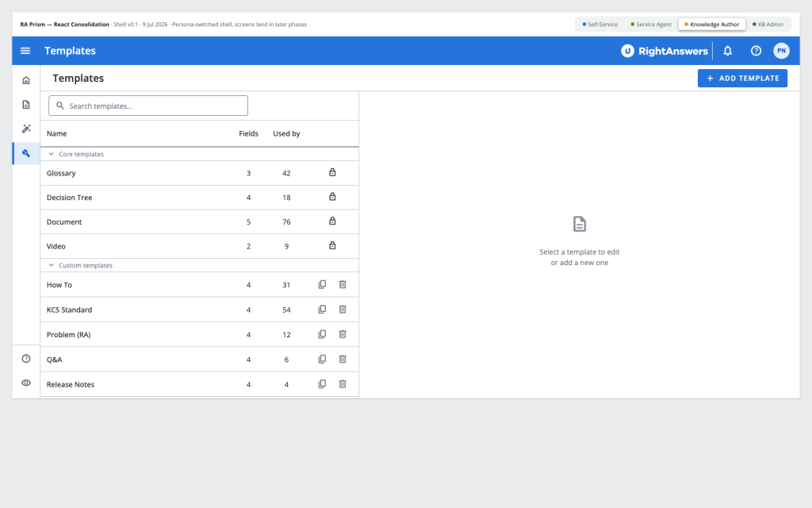
Task: Delete the KCS Standard template
Action: (x=343, y=310)
